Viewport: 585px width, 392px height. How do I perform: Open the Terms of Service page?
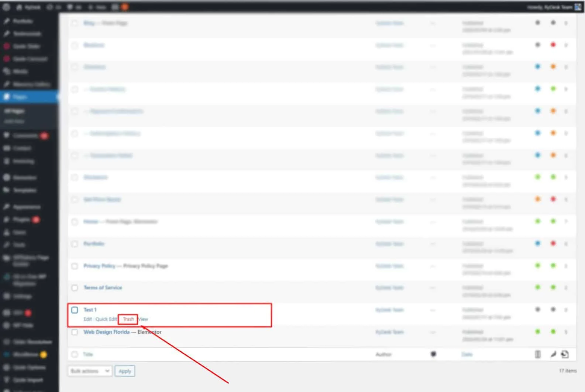103,288
